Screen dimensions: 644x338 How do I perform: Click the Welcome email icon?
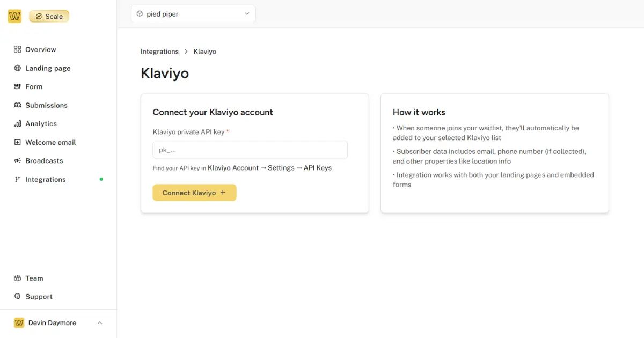18,142
